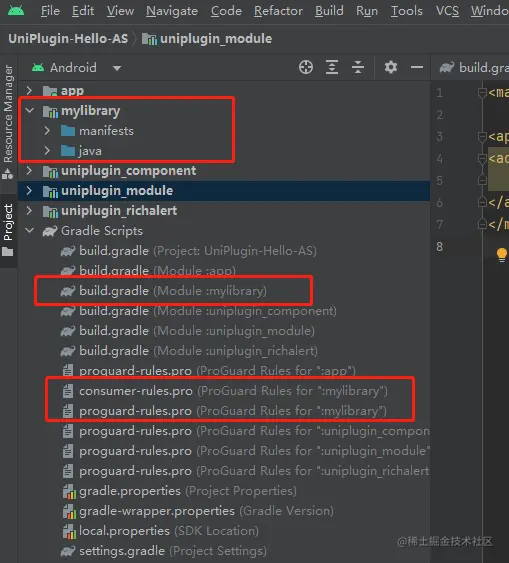Click the yellow lightbulb intention icon
509x563 pixels.
coord(501,255)
